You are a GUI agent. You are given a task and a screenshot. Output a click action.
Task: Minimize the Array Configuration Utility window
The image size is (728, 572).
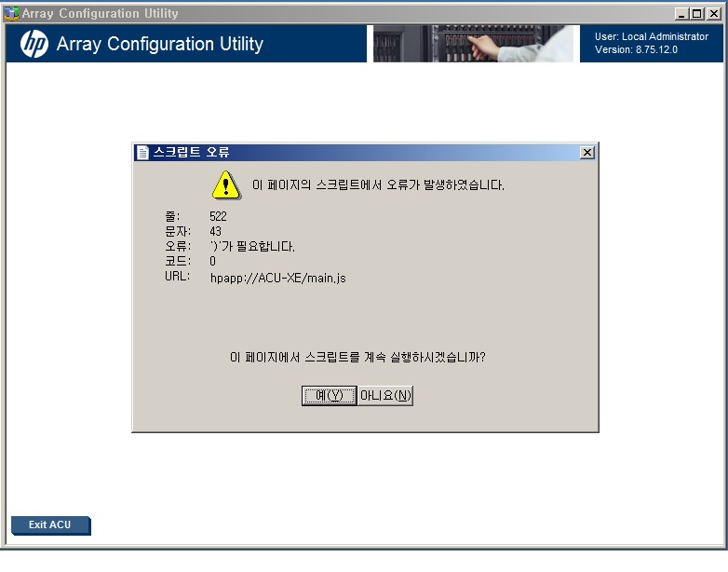[681, 13]
